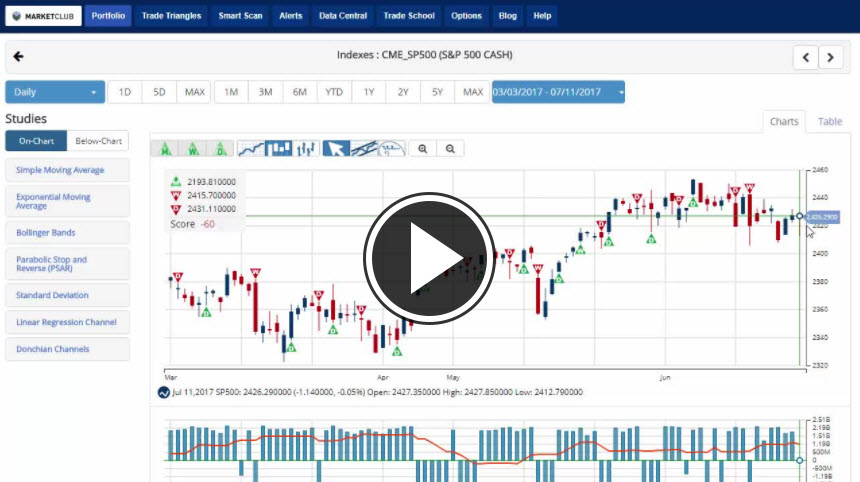Select the candlestick chart type
This screenshot has height=482, width=860.
pos(279,148)
